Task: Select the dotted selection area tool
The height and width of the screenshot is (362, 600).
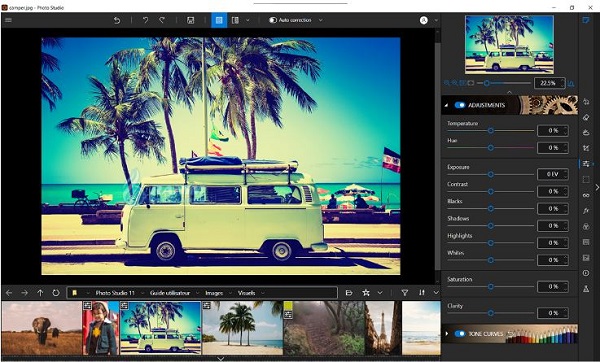Action: (x=586, y=179)
